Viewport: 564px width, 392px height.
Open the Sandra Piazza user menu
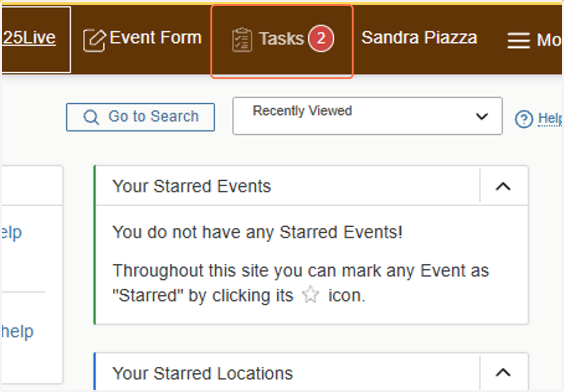419,38
